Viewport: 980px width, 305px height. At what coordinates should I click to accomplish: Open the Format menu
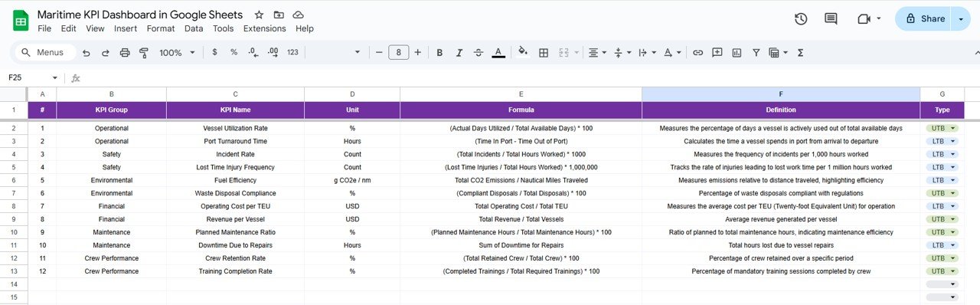tap(161, 28)
